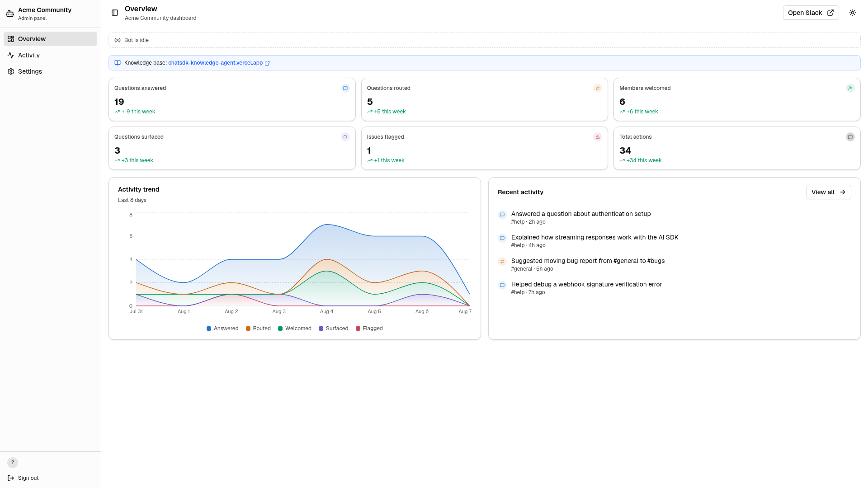Viewport: 868px width, 488px height.
Task: Toggle the Surfaced legend swatch
Action: click(x=321, y=328)
